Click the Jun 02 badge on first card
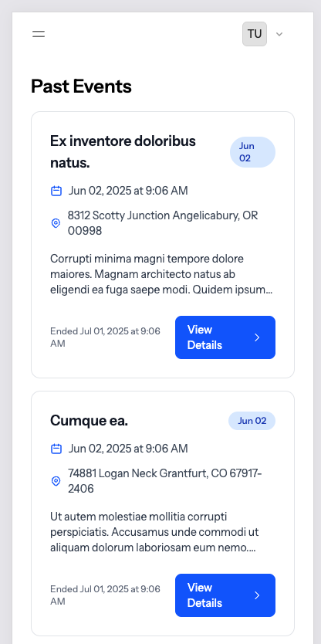This screenshot has width=321, height=644. pos(252,152)
